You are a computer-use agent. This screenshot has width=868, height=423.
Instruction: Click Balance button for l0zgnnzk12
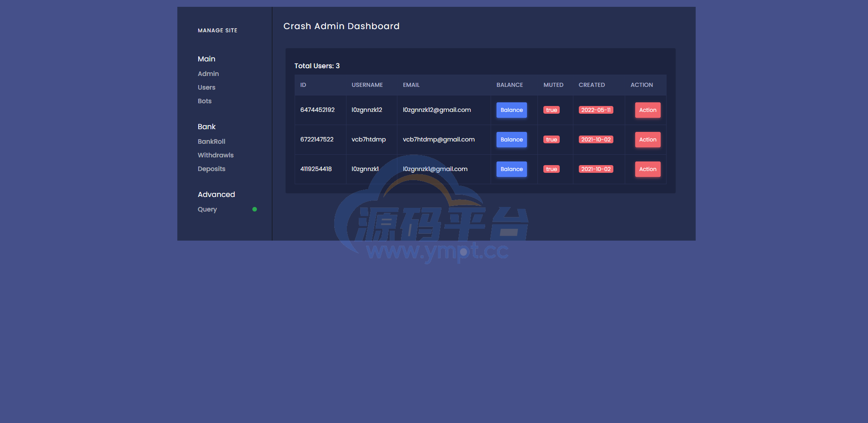tap(512, 110)
